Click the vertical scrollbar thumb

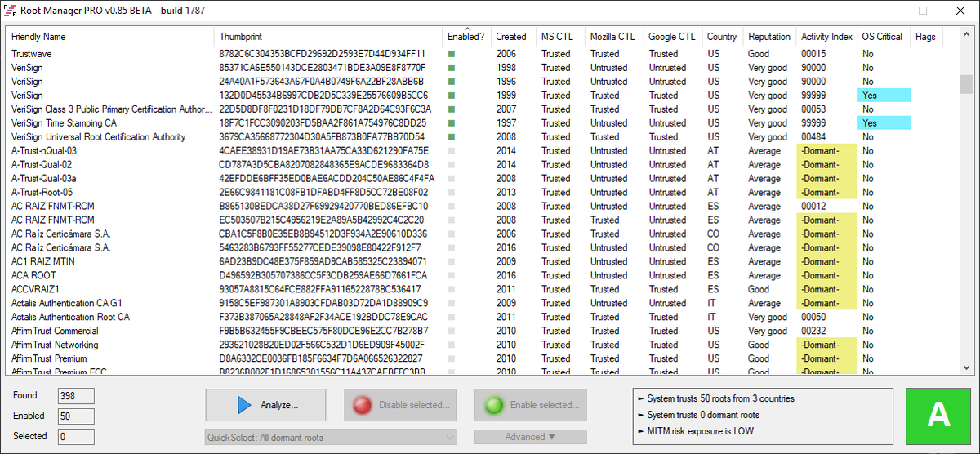click(x=966, y=84)
